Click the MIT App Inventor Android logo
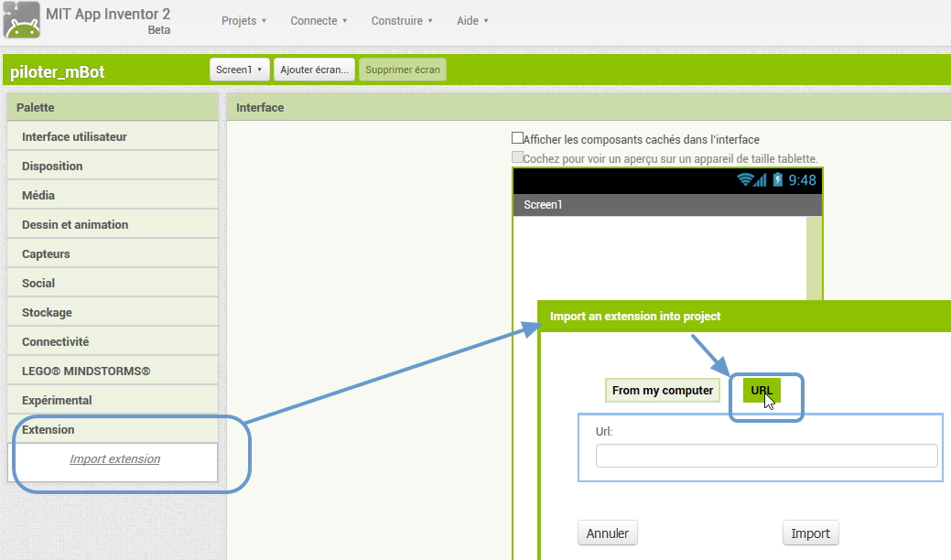 [x=22, y=22]
